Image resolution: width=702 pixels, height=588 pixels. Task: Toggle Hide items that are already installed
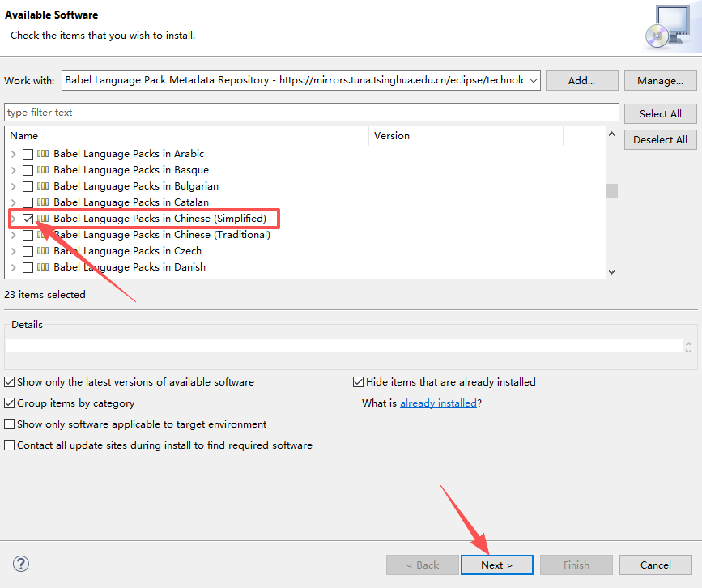coord(358,382)
